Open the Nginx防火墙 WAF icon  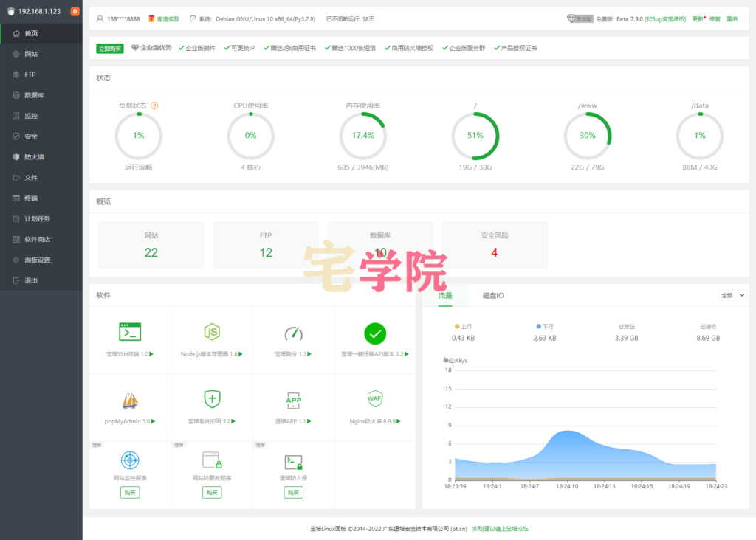[374, 398]
